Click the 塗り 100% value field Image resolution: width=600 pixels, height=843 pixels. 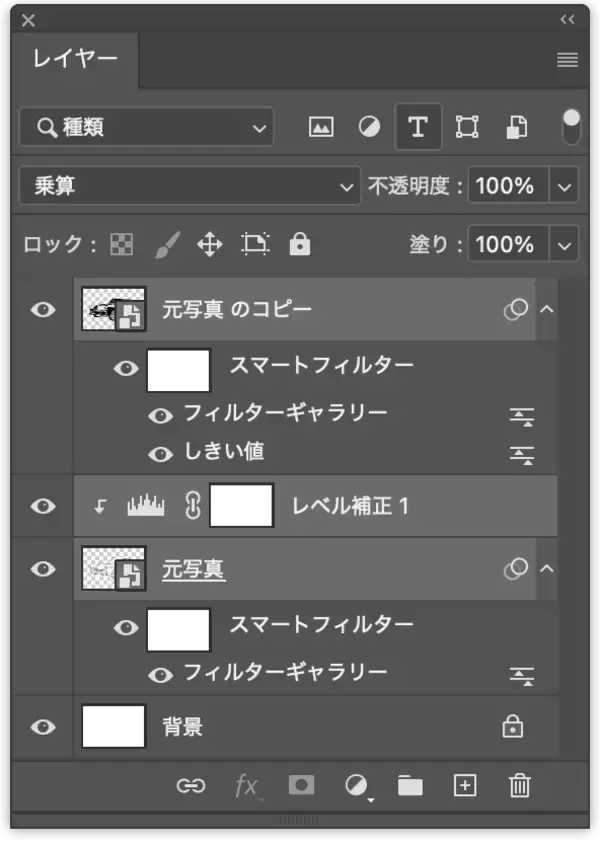[508, 245]
